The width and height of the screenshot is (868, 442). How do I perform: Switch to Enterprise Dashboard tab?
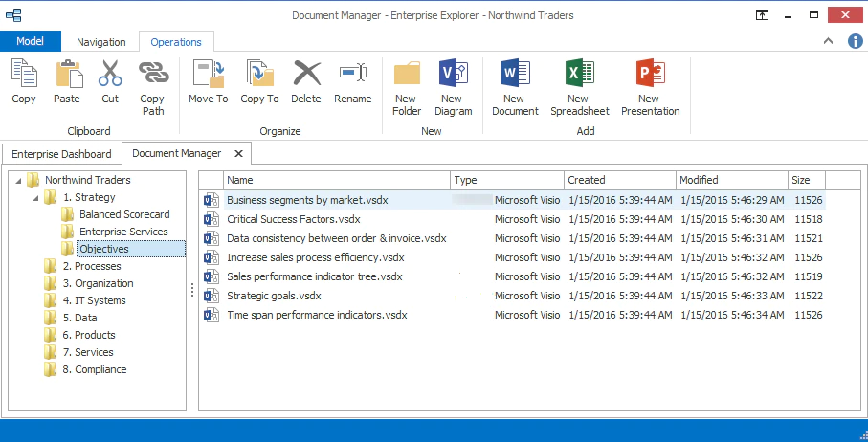point(61,154)
